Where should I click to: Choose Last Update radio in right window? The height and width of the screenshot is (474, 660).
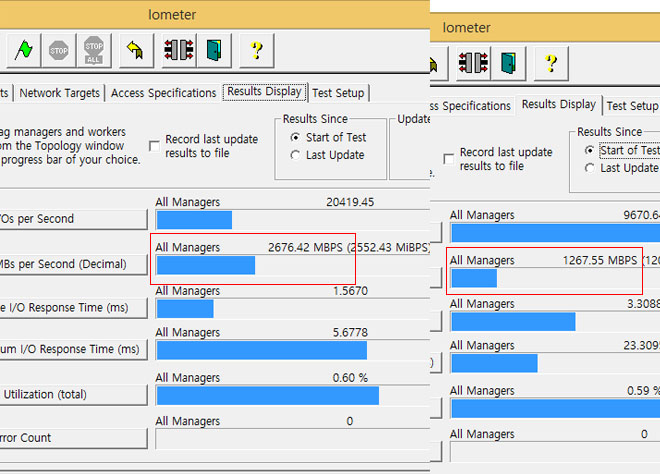(x=589, y=168)
